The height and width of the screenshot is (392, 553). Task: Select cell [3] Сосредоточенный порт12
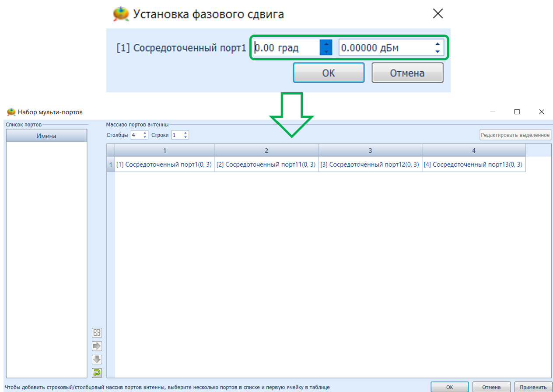coord(370,165)
